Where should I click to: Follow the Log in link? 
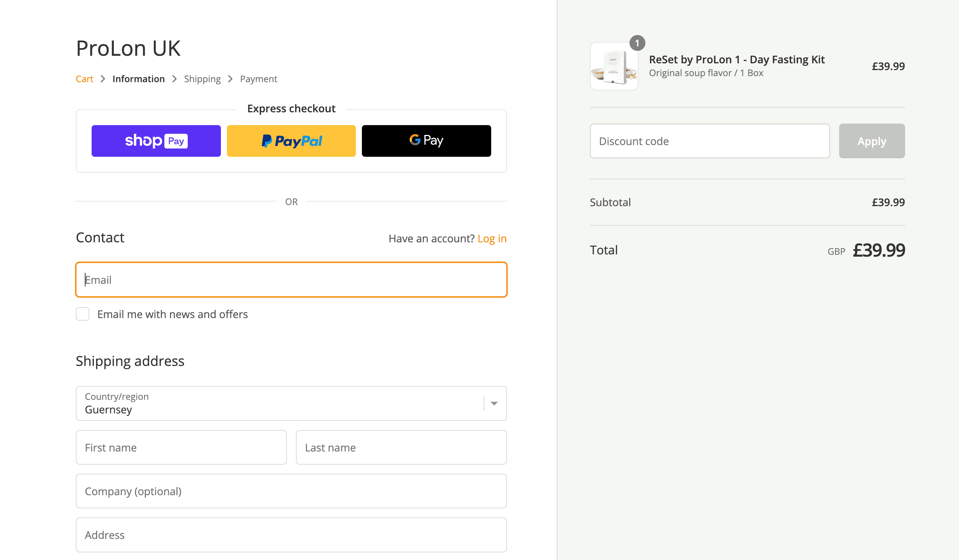pyautogui.click(x=492, y=239)
